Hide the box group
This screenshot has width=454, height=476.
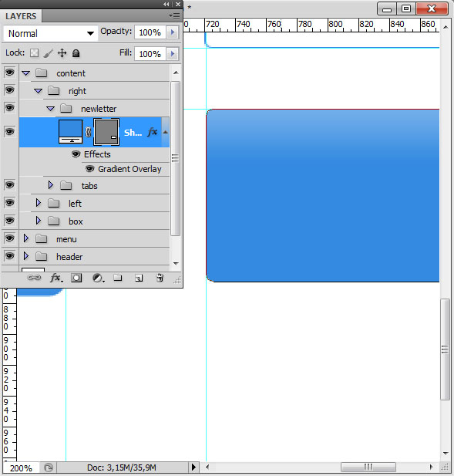point(10,221)
